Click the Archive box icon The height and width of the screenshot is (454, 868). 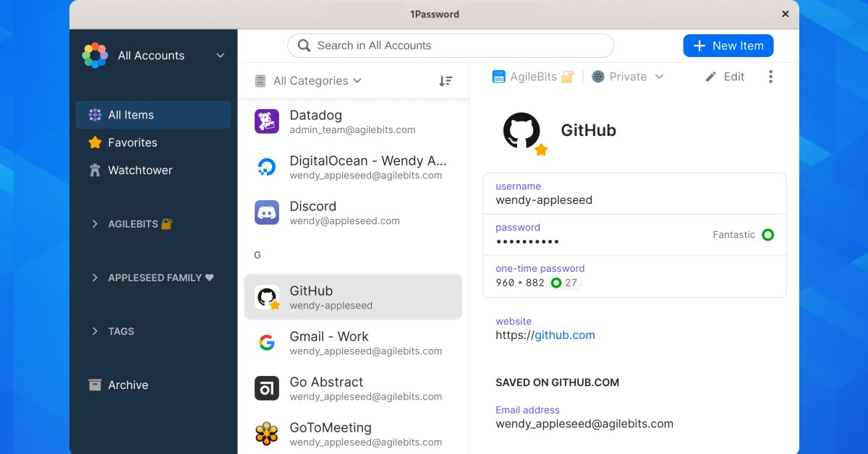click(x=95, y=385)
